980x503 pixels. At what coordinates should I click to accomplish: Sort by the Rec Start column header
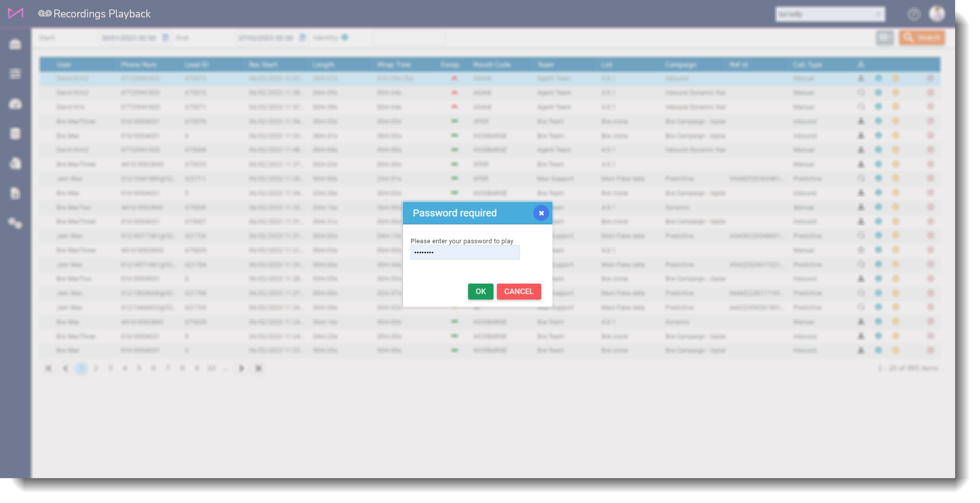[x=263, y=65]
